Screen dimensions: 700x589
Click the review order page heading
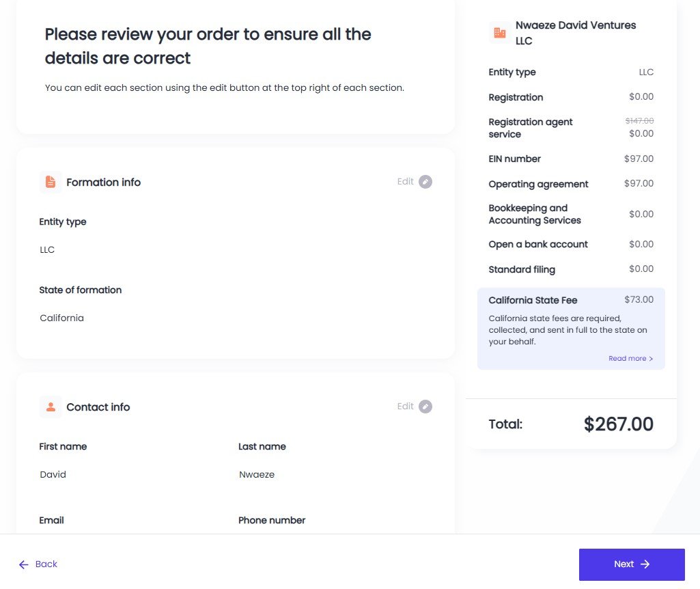208,46
